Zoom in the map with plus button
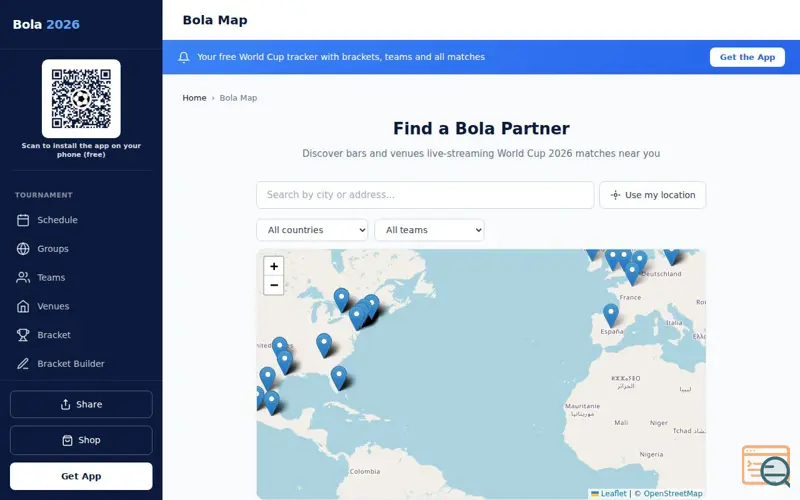Screen dimensions: 800x500 click(274, 266)
